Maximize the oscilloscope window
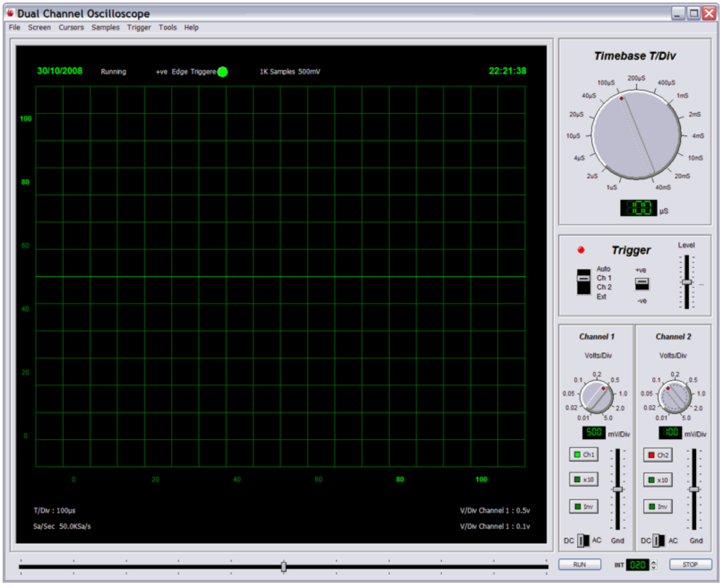724x588 pixels. pyautogui.click(x=693, y=14)
